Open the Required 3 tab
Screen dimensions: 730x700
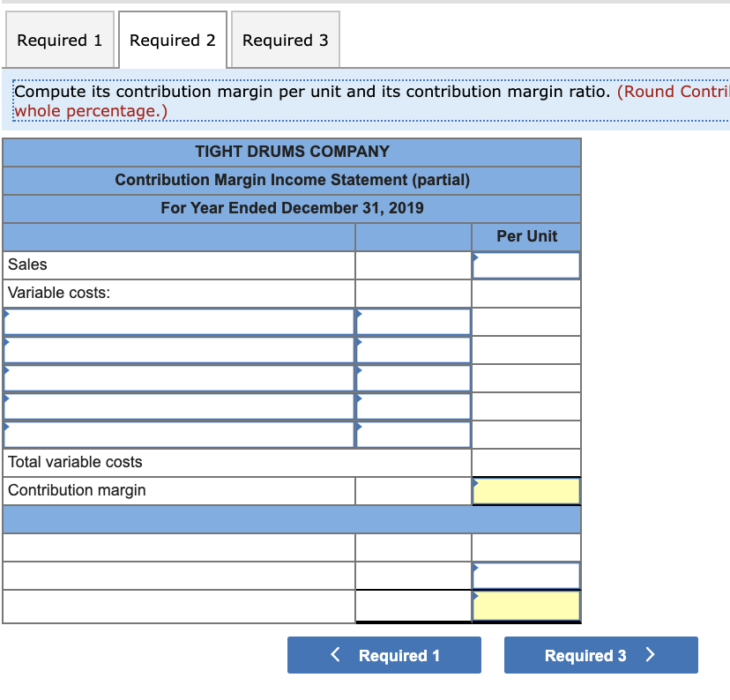pyautogui.click(x=286, y=40)
